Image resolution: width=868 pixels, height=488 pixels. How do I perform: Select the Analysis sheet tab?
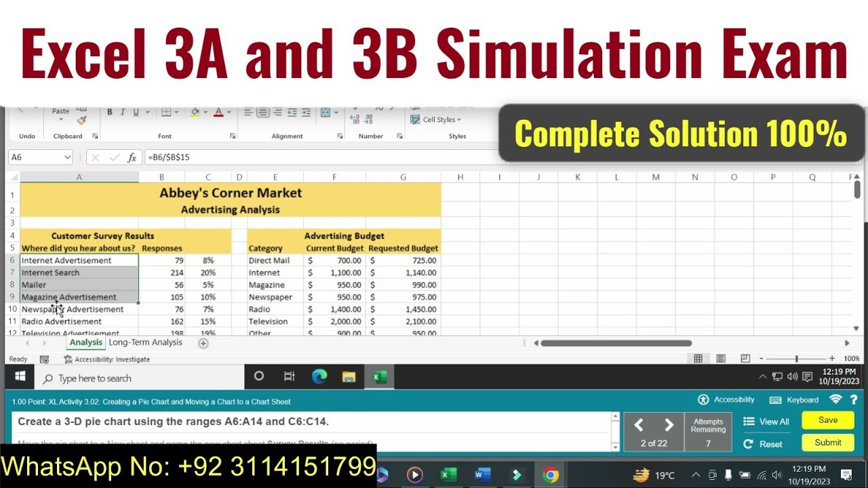(x=85, y=343)
